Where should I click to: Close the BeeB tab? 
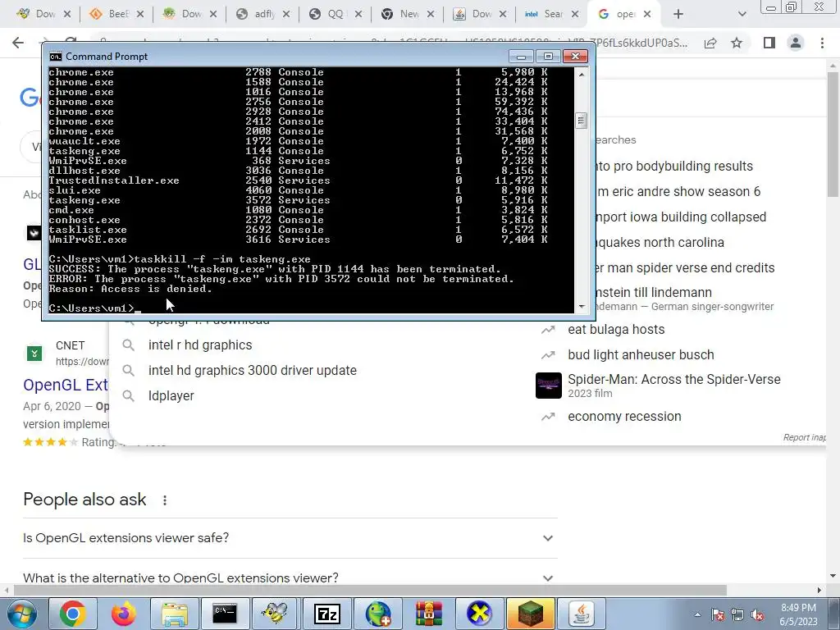(139, 15)
